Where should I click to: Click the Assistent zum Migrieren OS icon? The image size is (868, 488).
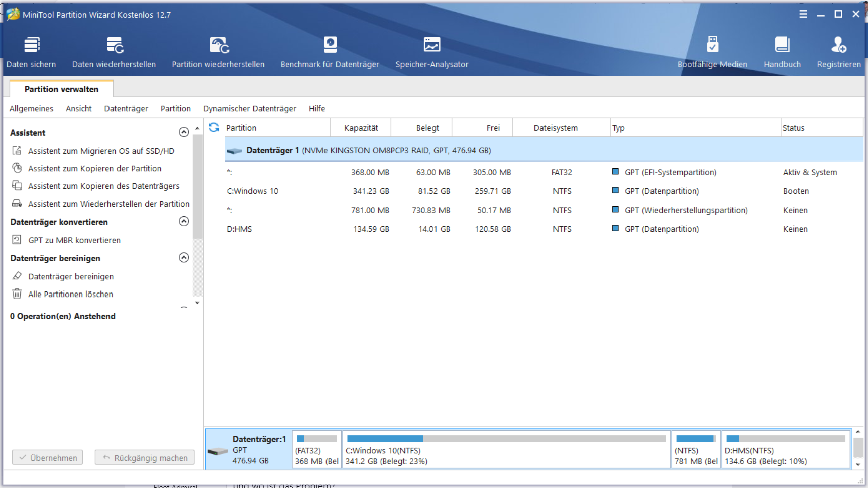[17, 151]
